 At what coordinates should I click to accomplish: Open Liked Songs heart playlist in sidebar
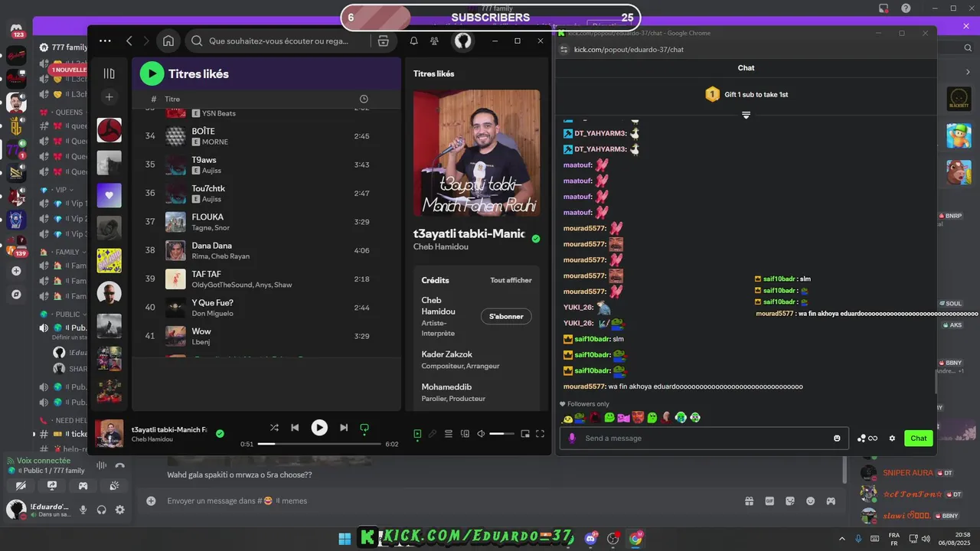[109, 195]
